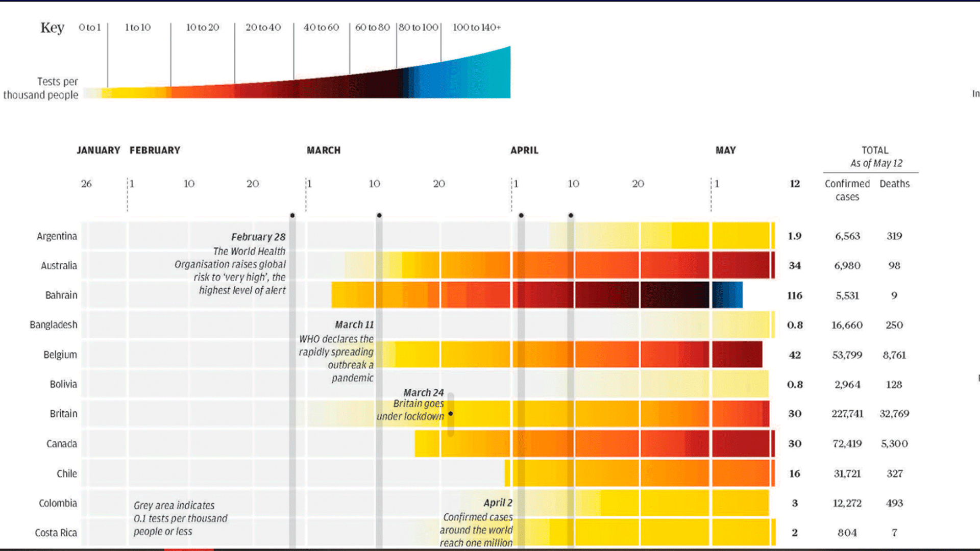Select the Costa Rica row label

56,533
